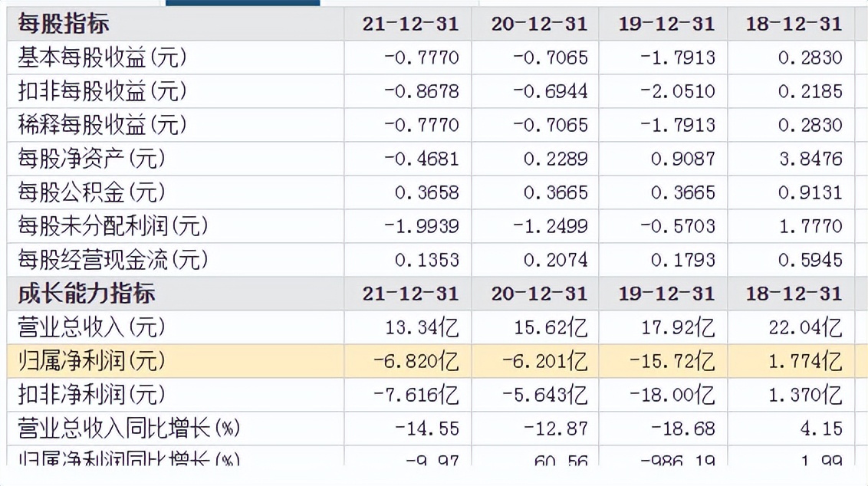
Task: Click the highlighted 归属净利润(元) row label
Action: (x=91, y=361)
